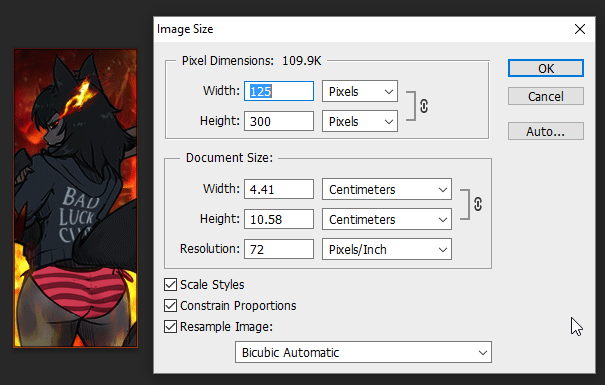Click the Resolution field showing 72
605x385 pixels.
(x=279, y=250)
